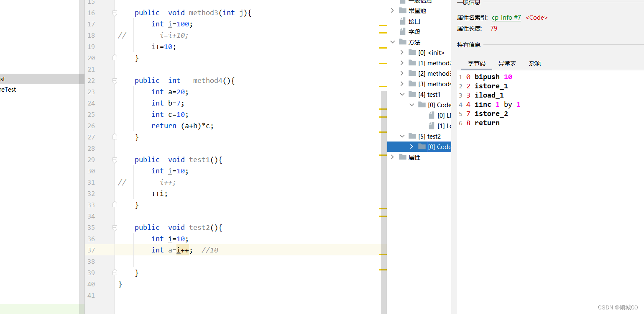Click the bytecode line 'istore_1'
This screenshot has height=314, width=644.
[x=491, y=86]
